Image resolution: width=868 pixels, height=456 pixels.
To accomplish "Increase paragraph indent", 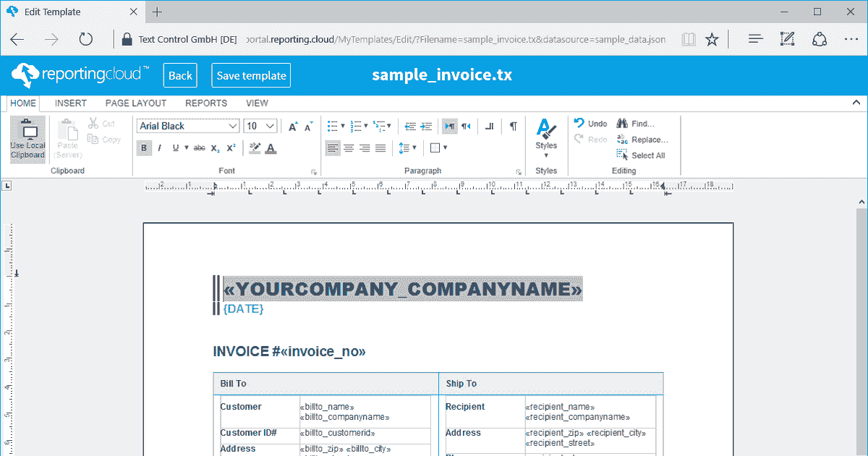I will [x=426, y=127].
